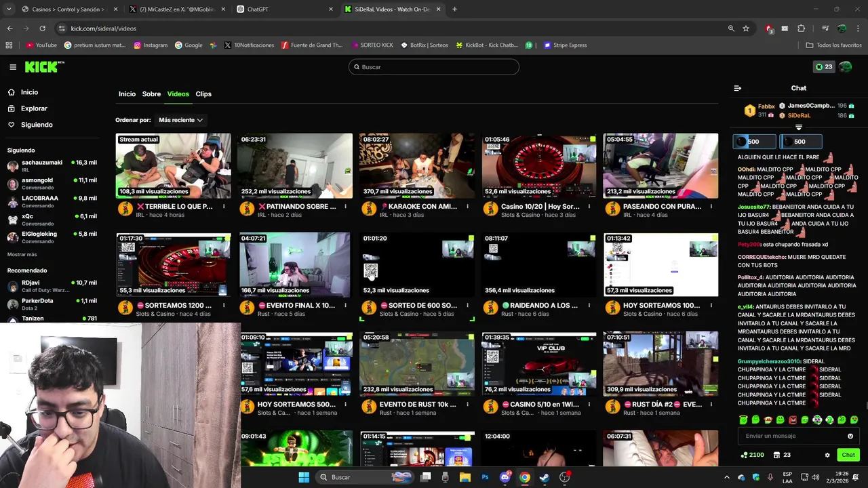Switch to Sobre channel tab
Viewport: 868px width, 488px height.
[151, 94]
